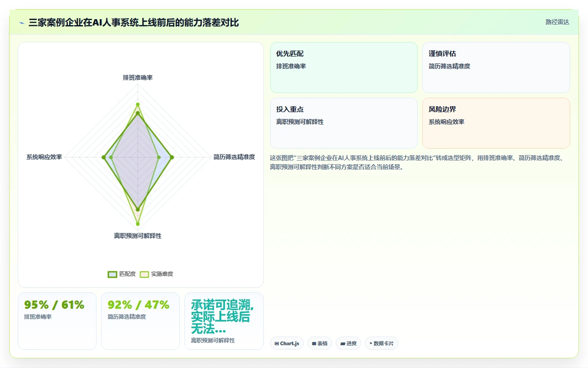Image resolution: width=588 pixels, height=368 pixels.
Task: Click the bottom data point on 离职预测可解释性 axis
Action: pos(138,224)
